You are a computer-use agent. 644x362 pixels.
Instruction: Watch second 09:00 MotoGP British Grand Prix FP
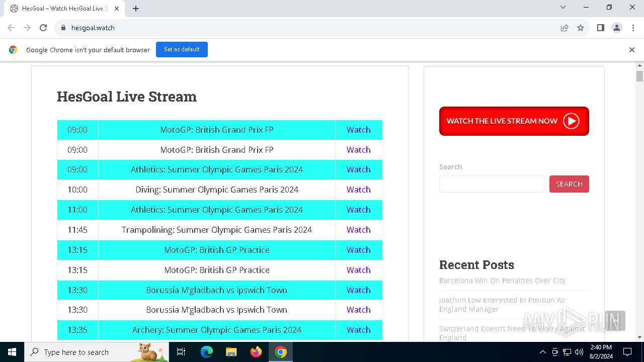point(359,150)
